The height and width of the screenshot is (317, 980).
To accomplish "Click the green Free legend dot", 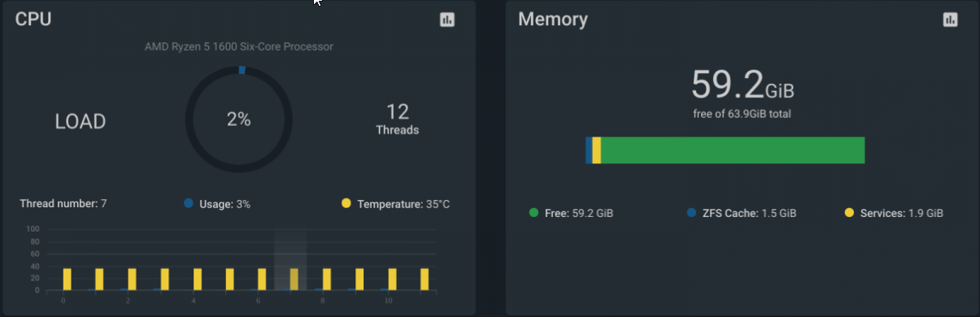I will pyautogui.click(x=534, y=213).
